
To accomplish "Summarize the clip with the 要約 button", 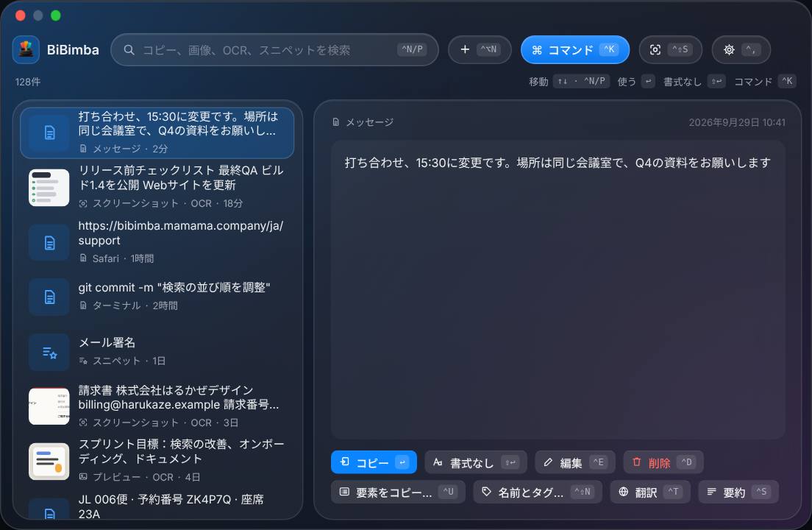I will 738,492.
